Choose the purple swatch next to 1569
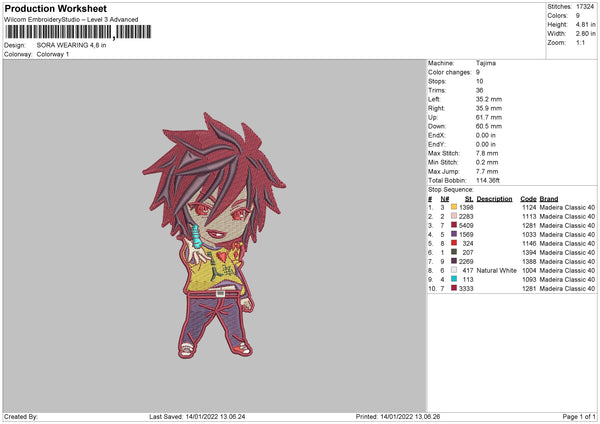Viewport: 600px width, 424px height. [454, 234]
